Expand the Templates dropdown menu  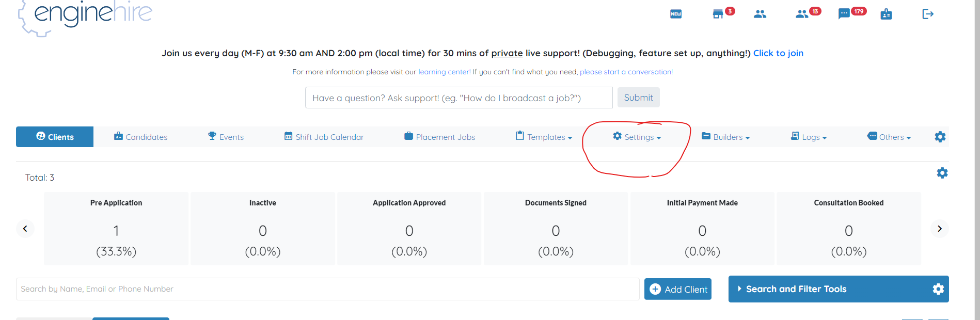click(x=544, y=137)
